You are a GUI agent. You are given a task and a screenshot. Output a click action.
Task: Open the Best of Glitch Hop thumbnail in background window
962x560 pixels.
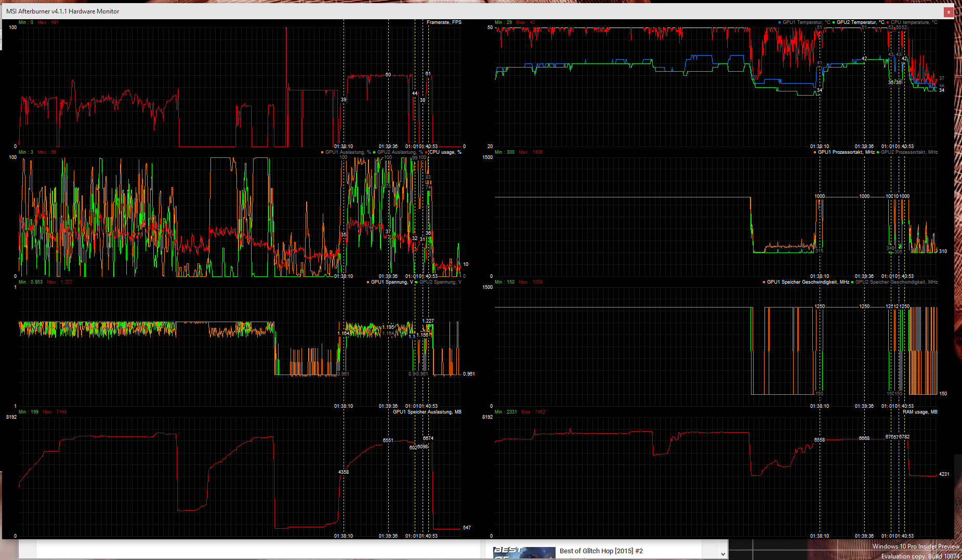click(x=524, y=553)
